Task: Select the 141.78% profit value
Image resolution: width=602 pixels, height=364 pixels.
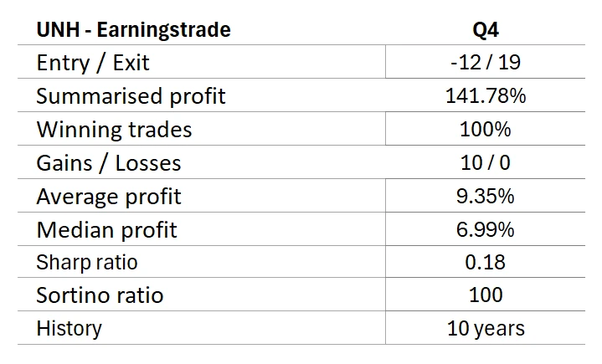Action: tap(486, 96)
